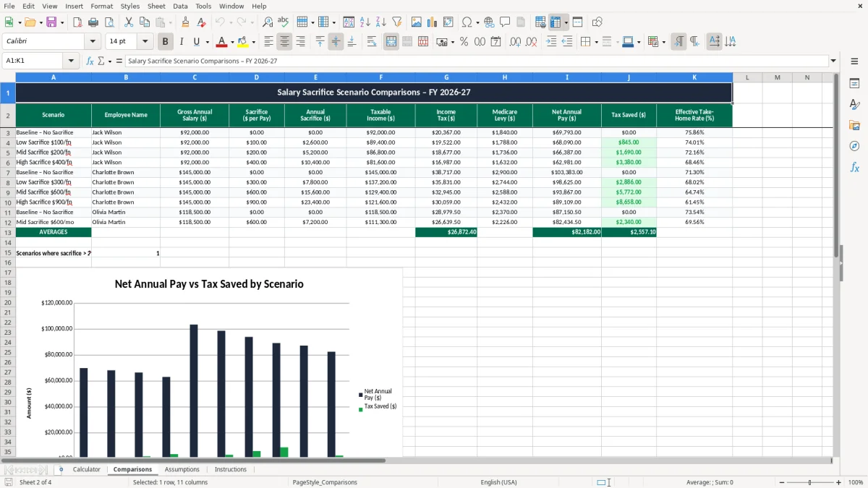Toggle Center Horizontally alignment

pyautogui.click(x=284, y=42)
